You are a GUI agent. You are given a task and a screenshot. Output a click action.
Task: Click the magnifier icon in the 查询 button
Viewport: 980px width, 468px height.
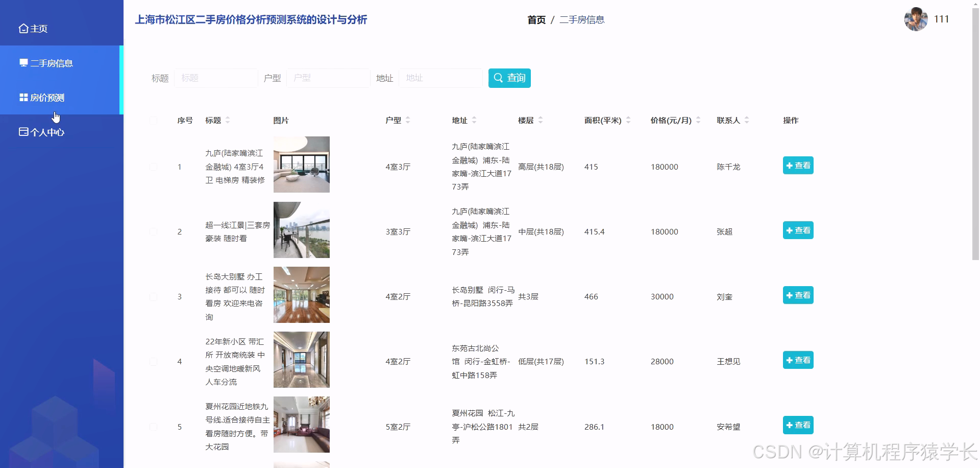point(498,78)
